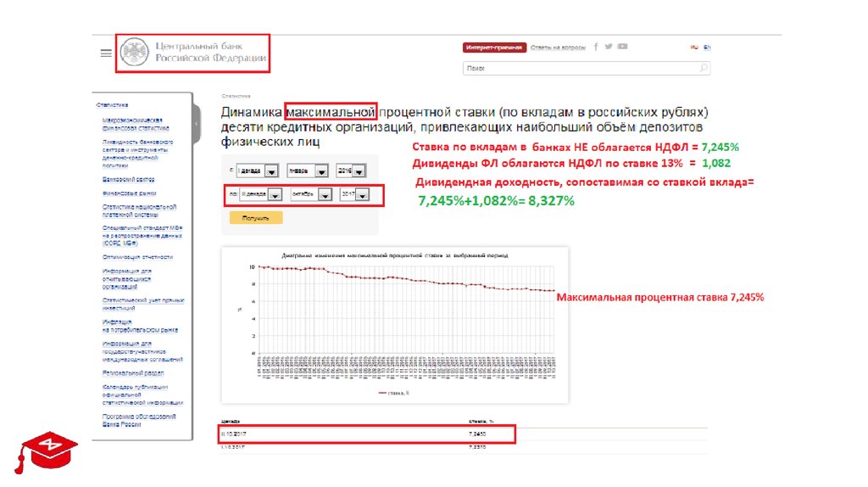The height and width of the screenshot is (487, 868).
Task: Collapse the sidebar with the arrow handle
Action: (196, 124)
